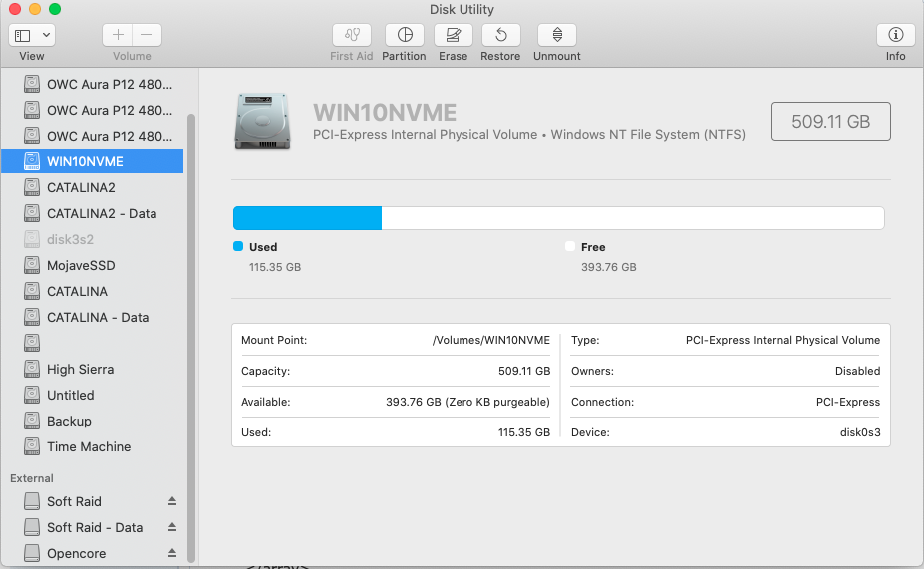Image resolution: width=924 pixels, height=569 pixels.
Task: Select the Time Machine volume
Action: coord(93,446)
